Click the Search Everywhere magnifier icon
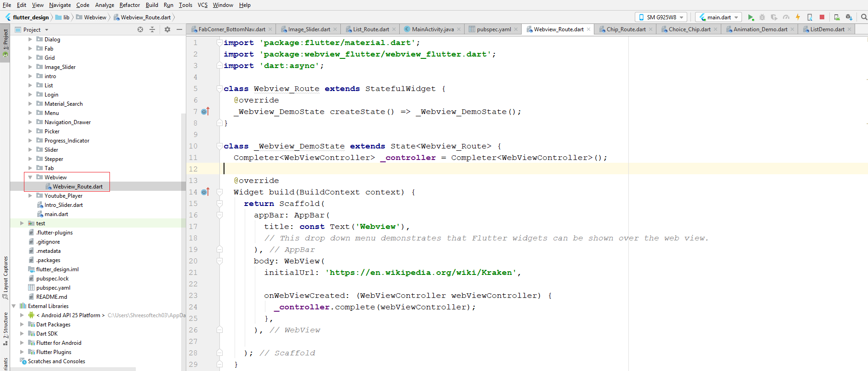 [864, 17]
